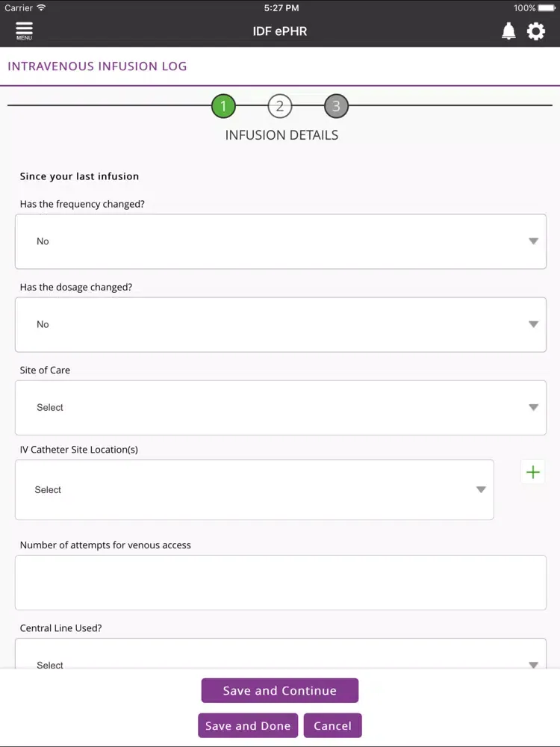Tap the Wi-Fi carrier status icon
Screen dimensions: 560x747
pyautogui.click(x=41, y=7)
